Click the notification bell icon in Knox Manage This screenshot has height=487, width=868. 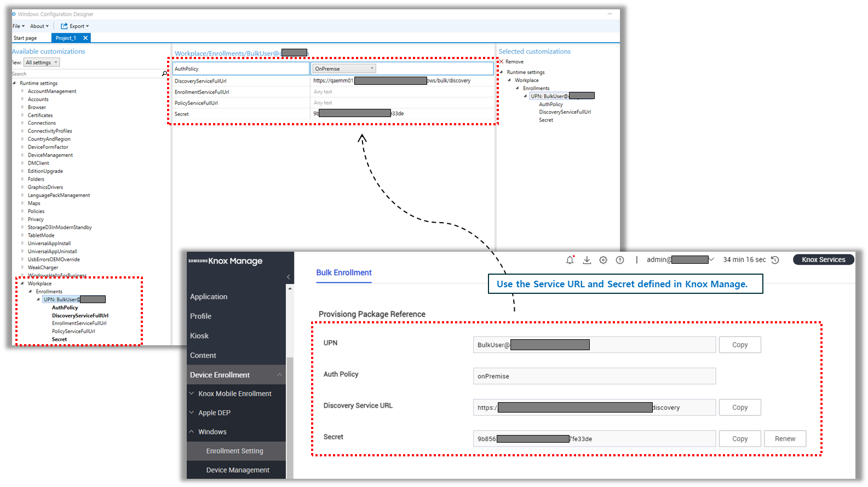tap(570, 260)
